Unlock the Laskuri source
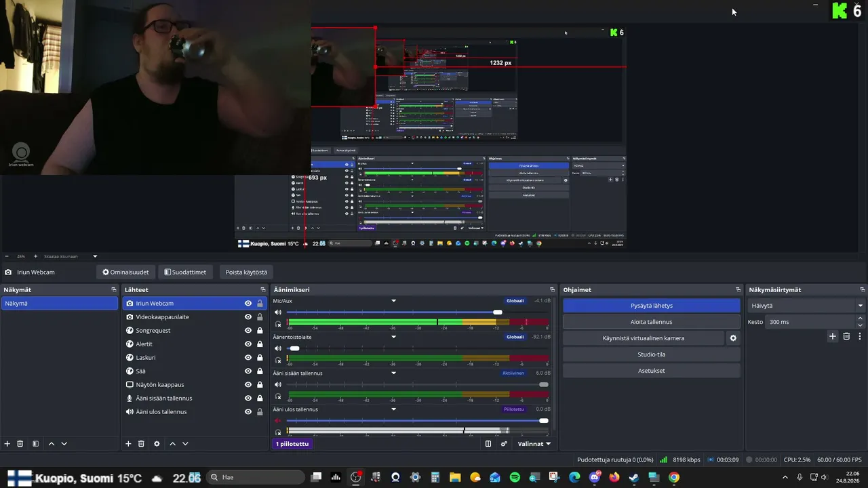This screenshot has width=868, height=488. coord(260,358)
